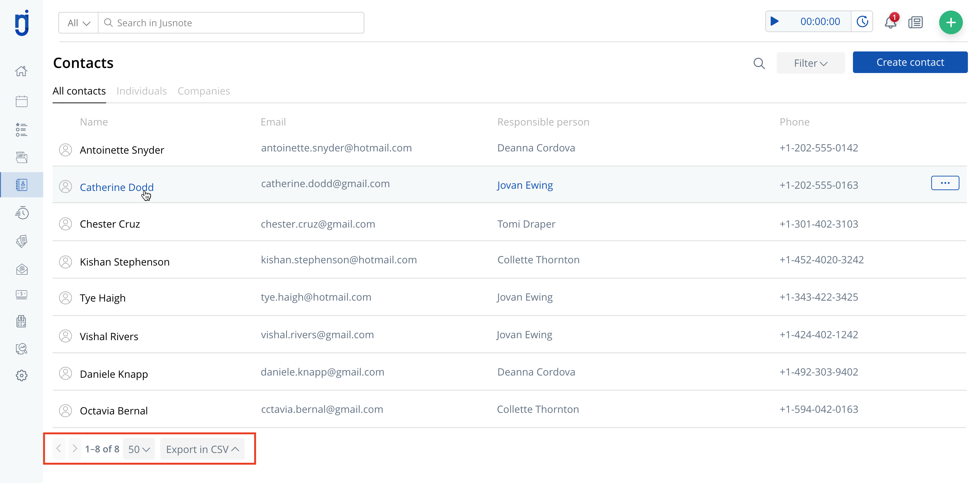Screen dimensions: 980x483
Task: Click the Create contact button
Action: click(910, 62)
